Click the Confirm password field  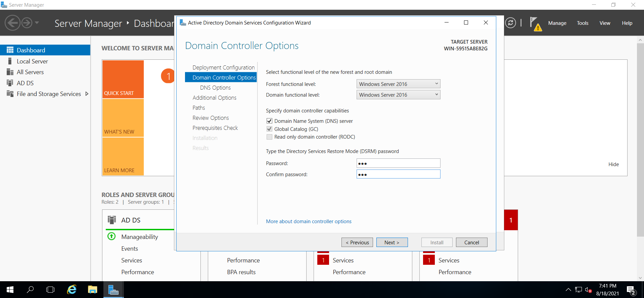(x=398, y=174)
